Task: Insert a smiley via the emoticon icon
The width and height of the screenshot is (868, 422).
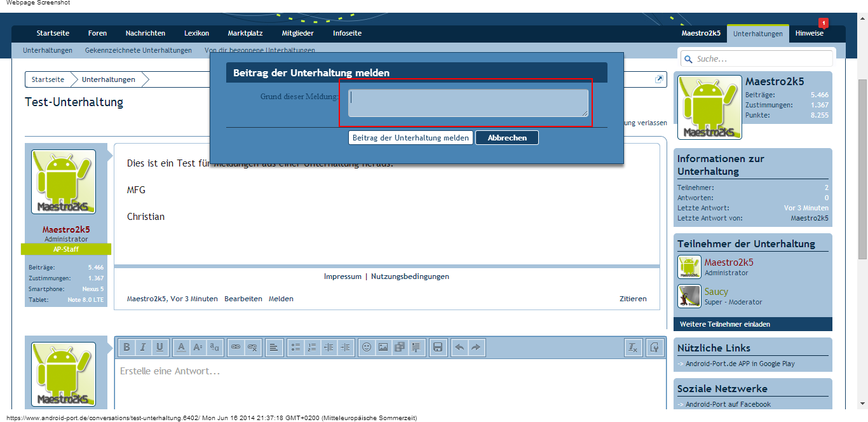Action: (x=367, y=347)
